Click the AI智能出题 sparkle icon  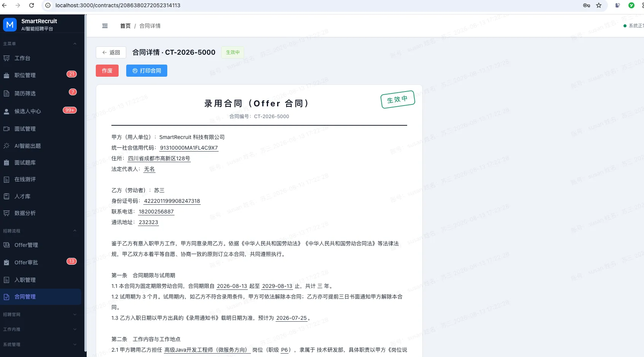(x=6, y=146)
